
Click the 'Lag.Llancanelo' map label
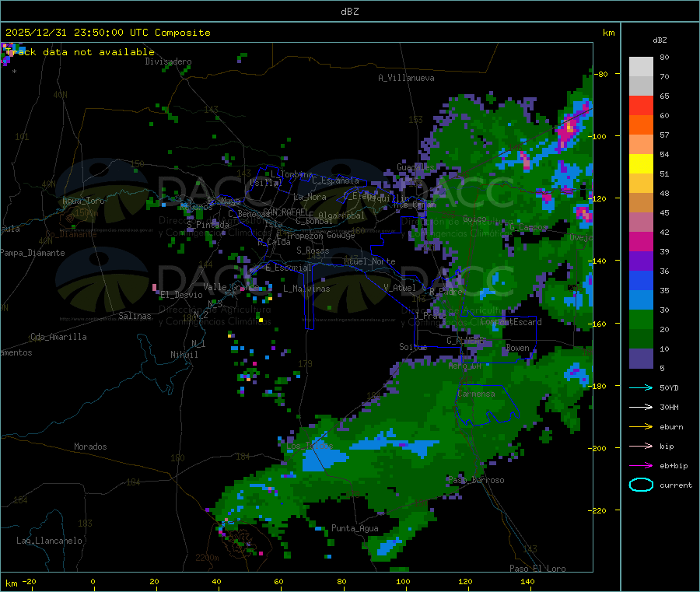(49, 541)
